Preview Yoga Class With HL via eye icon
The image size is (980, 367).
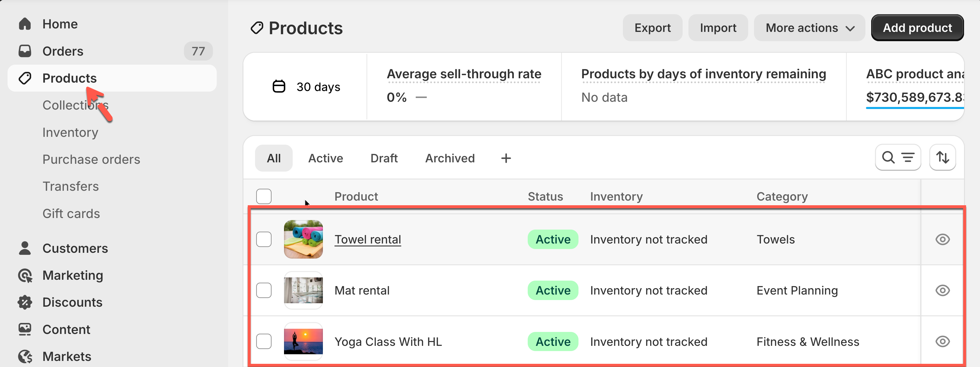point(942,341)
